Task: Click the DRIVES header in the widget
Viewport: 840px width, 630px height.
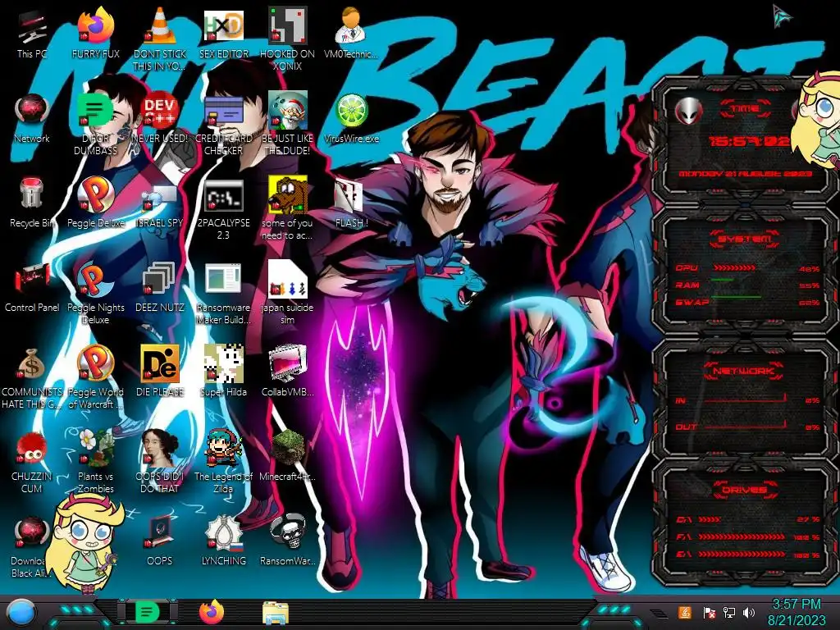Action: [745, 490]
